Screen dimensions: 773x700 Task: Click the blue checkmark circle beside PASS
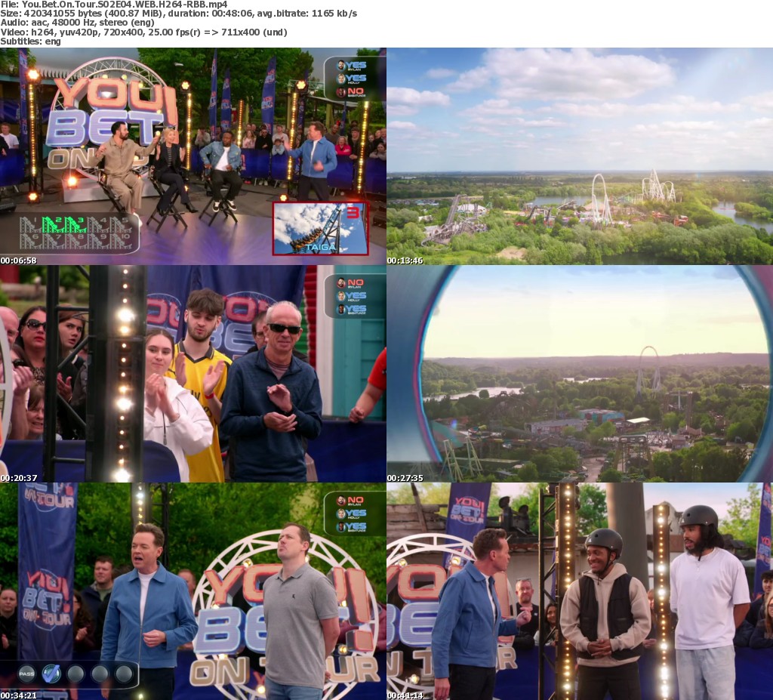point(51,673)
